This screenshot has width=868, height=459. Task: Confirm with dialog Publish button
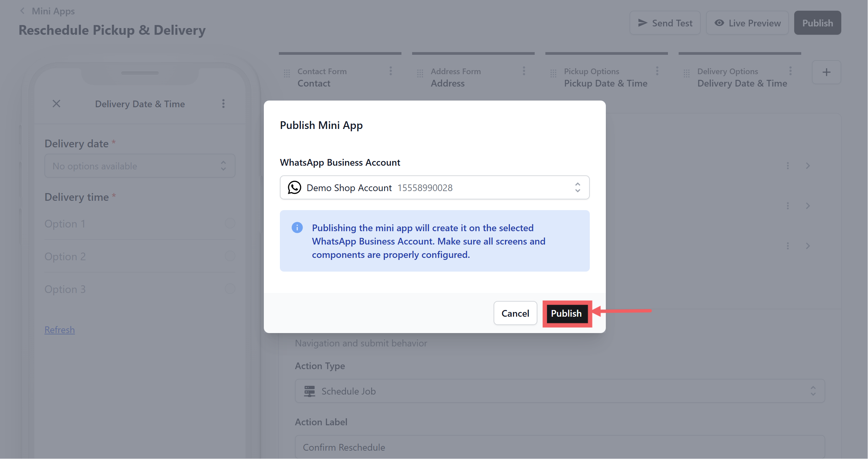pos(566,313)
